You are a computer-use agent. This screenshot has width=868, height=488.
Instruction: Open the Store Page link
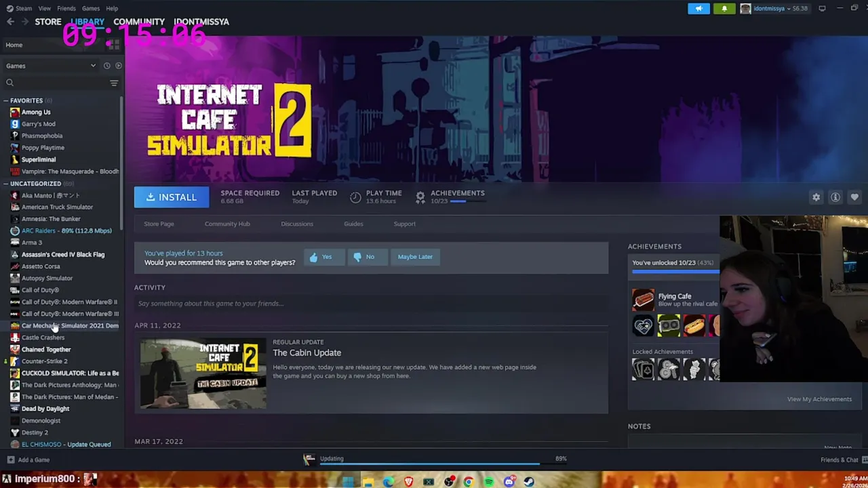tap(159, 224)
